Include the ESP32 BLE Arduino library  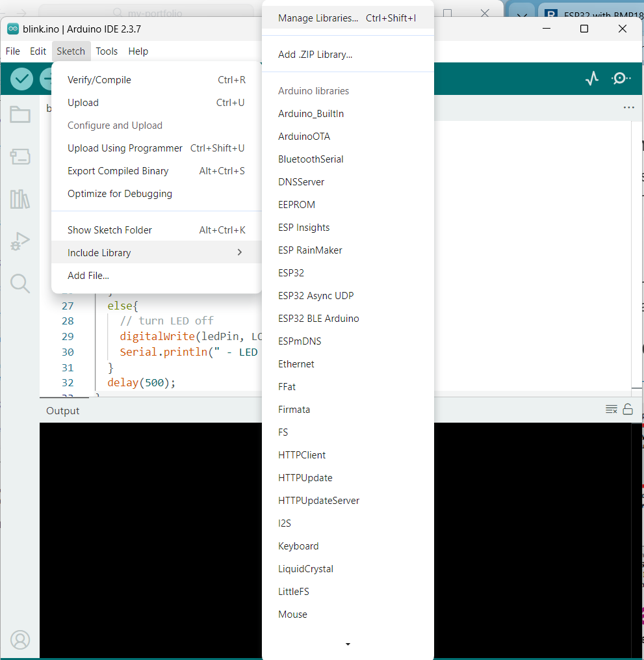pyautogui.click(x=348, y=319)
